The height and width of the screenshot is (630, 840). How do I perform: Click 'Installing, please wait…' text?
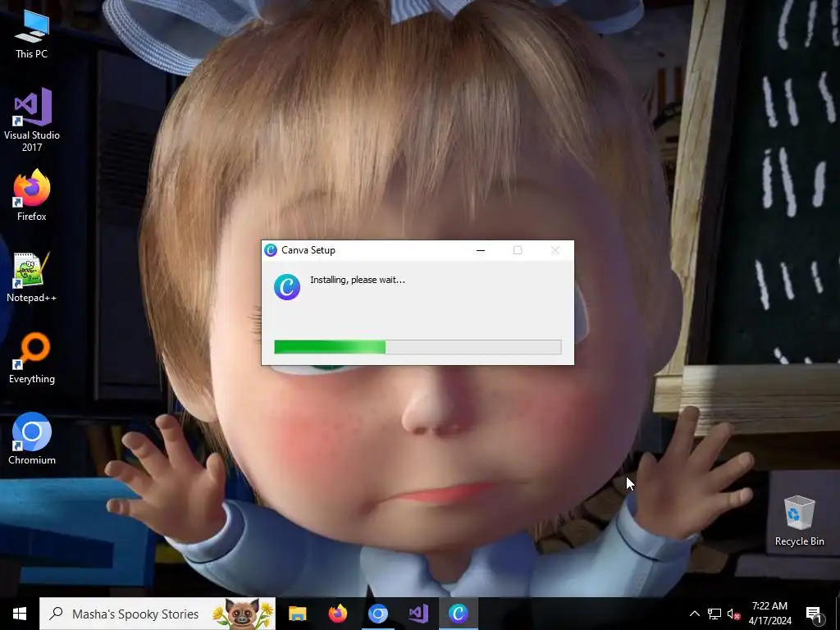click(358, 280)
